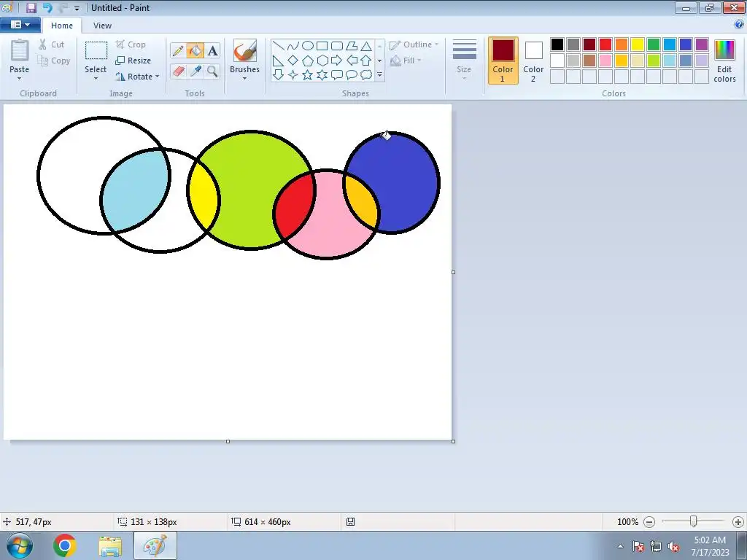Viewport: 747px width, 560px height.
Task: Choose the Down arrow shape
Action: [x=279, y=75]
